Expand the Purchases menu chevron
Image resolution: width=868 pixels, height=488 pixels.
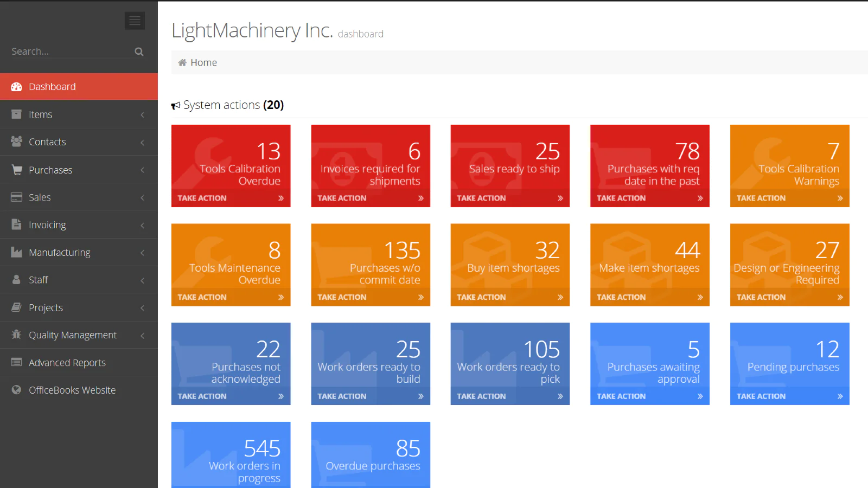pyautogui.click(x=142, y=170)
